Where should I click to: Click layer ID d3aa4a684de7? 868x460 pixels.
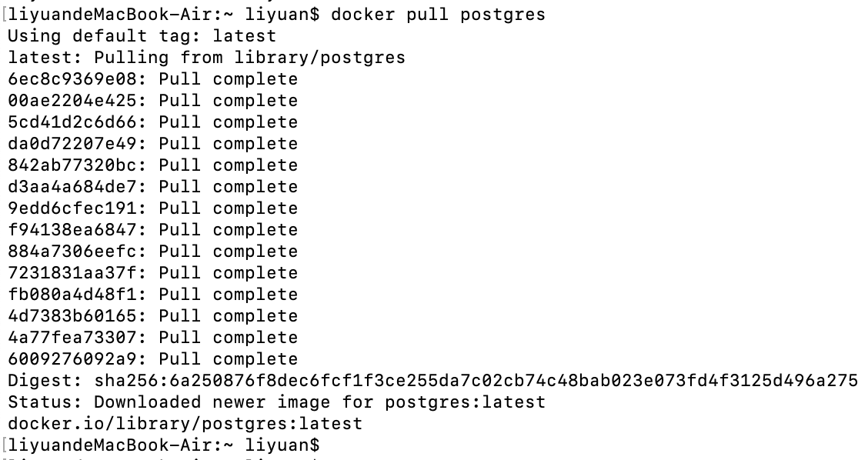pos(78,187)
